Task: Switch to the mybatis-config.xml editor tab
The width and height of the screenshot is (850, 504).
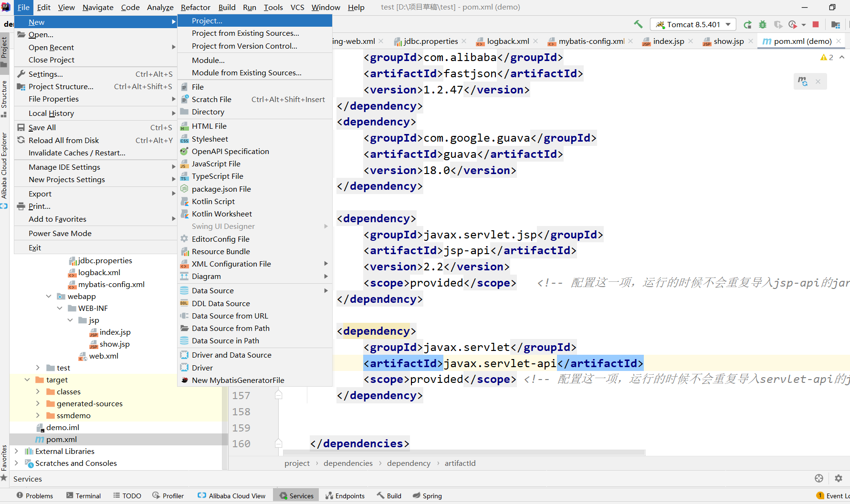Action: coord(591,41)
